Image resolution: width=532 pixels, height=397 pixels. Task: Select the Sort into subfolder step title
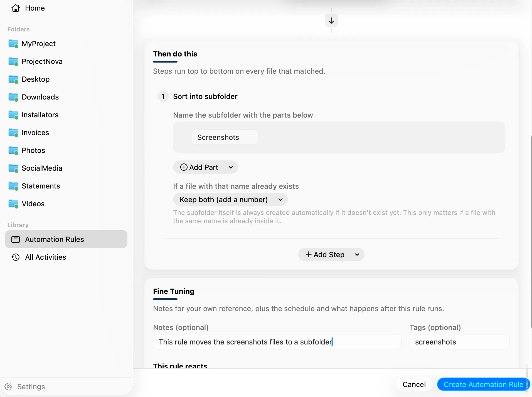(x=205, y=96)
